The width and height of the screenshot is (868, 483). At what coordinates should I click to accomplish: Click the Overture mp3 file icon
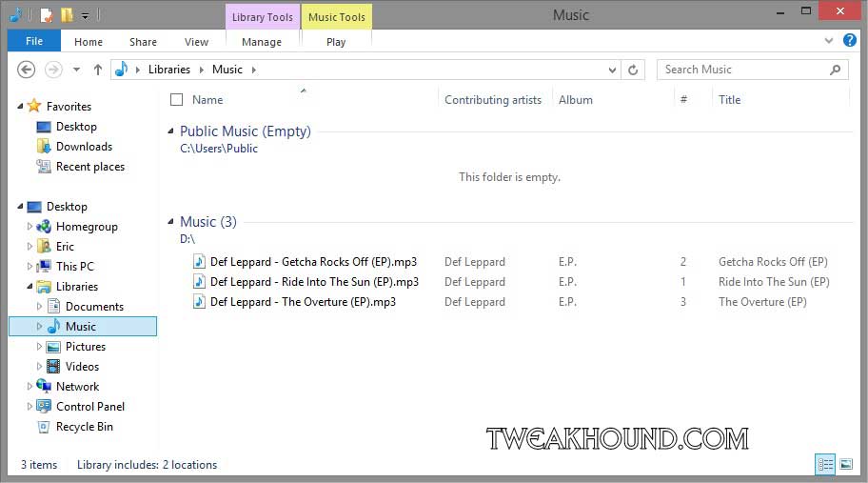click(199, 301)
